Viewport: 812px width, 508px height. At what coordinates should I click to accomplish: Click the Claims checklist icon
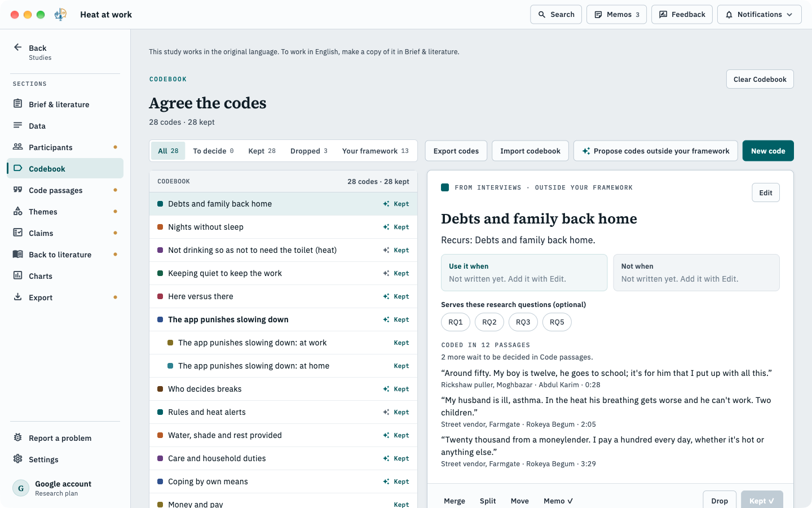tap(18, 233)
